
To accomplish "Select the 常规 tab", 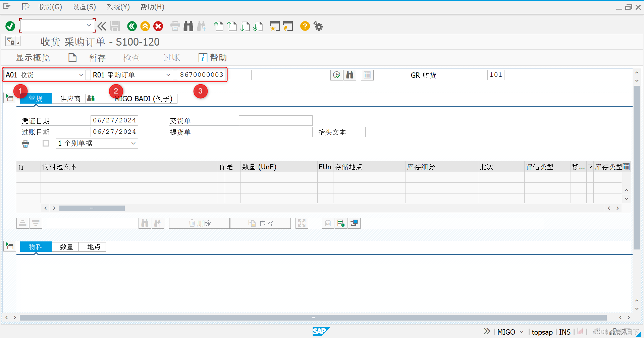I will [x=36, y=99].
